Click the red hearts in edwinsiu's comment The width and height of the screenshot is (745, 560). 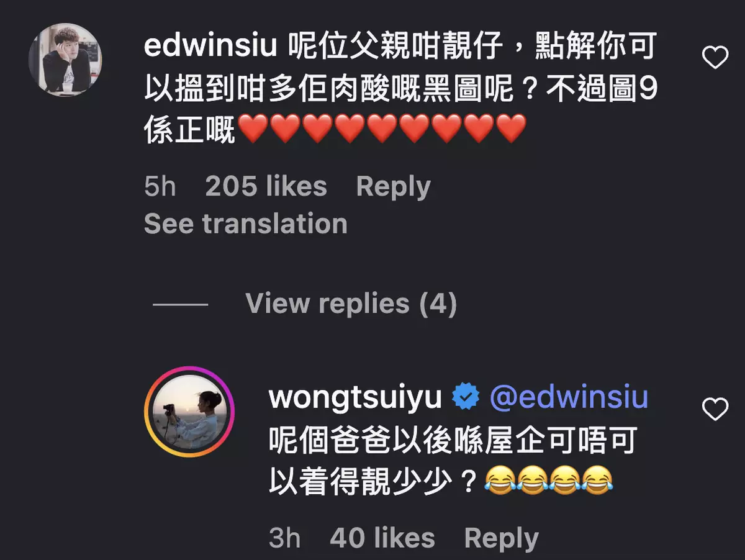pos(382,130)
